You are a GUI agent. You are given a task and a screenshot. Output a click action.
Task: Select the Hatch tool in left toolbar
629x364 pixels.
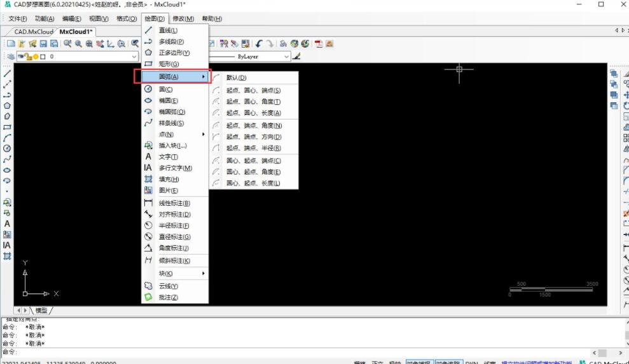7,256
